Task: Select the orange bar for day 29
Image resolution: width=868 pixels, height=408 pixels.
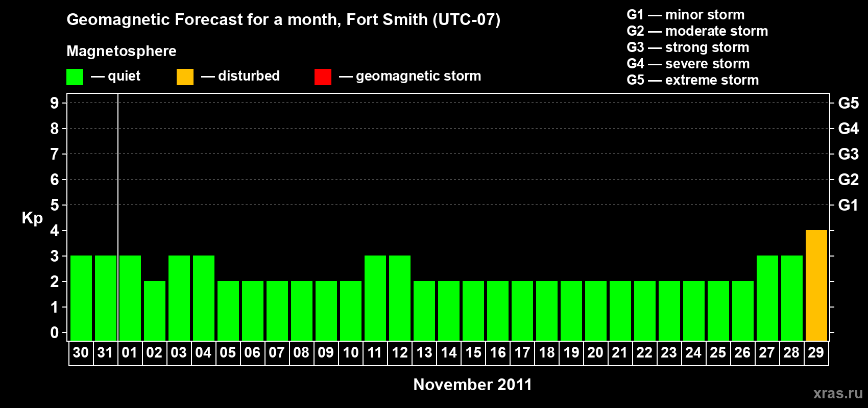Action: pyautogui.click(x=816, y=286)
